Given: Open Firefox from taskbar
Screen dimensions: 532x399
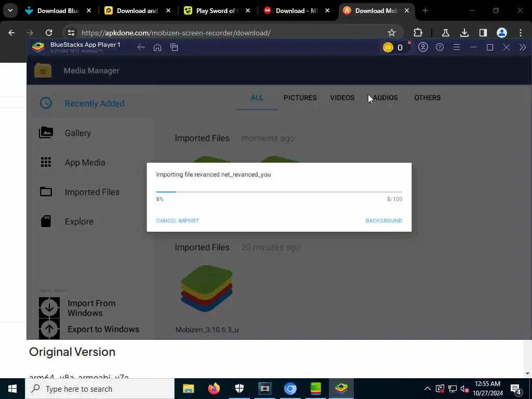Looking at the screenshot, I should [214, 389].
